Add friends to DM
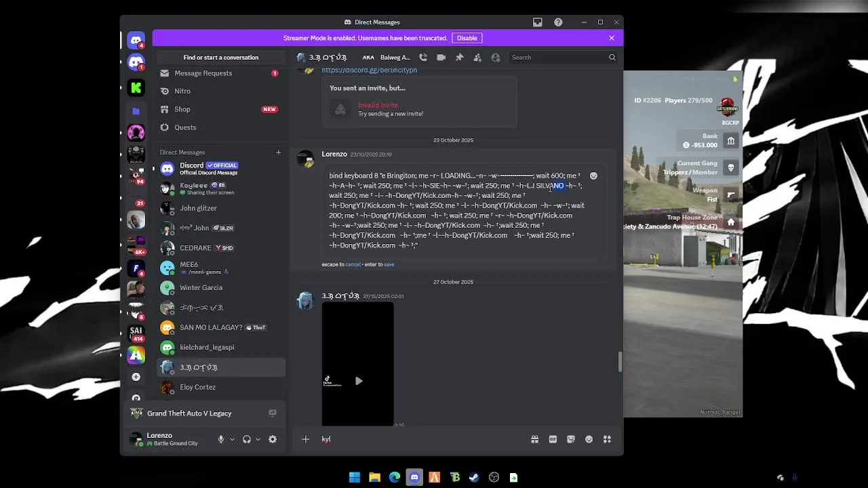The image size is (868, 488). 477,58
